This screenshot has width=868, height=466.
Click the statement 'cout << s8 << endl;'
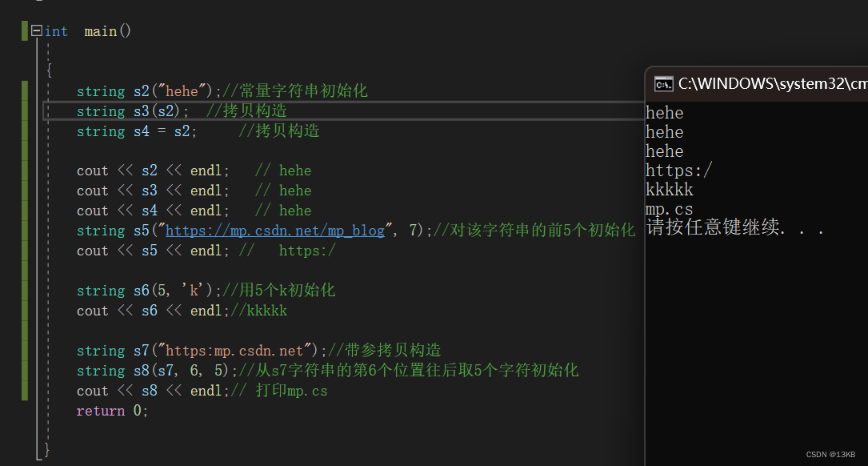pos(153,390)
